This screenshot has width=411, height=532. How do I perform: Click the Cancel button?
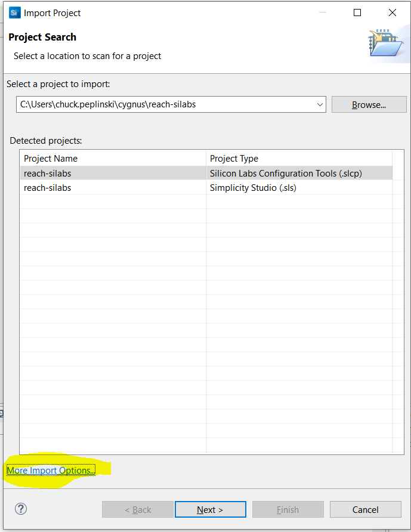pos(366,509)
